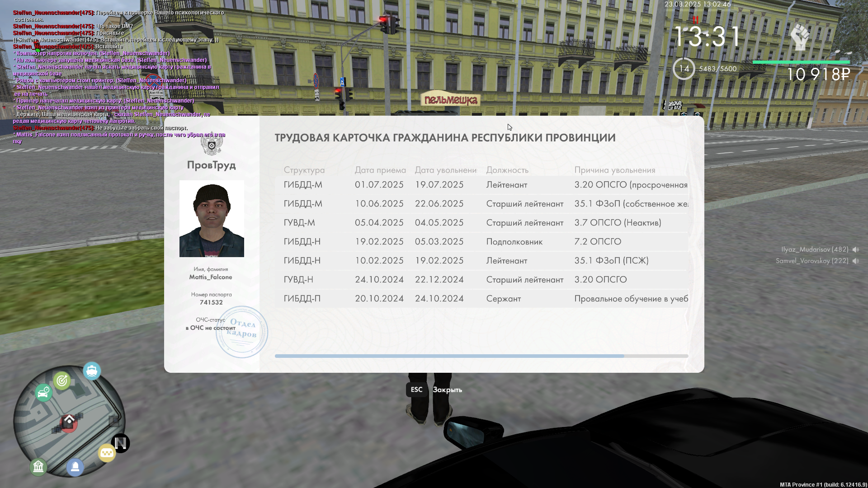The width and height of the screenshot is (868, 488).
Task: Click the Сержант position cell
Action: point(504,299)
